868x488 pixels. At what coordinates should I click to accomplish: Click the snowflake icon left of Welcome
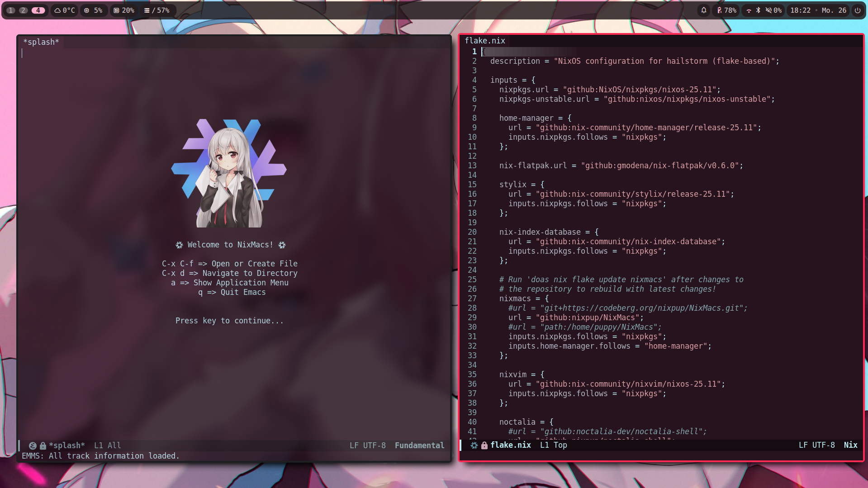(x=179, y=245)
